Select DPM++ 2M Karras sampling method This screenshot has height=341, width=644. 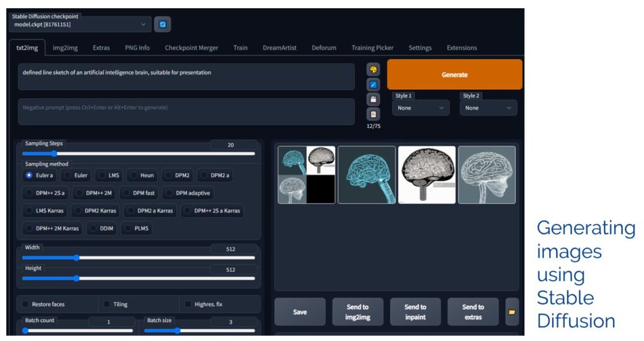[x=53, y=228]
